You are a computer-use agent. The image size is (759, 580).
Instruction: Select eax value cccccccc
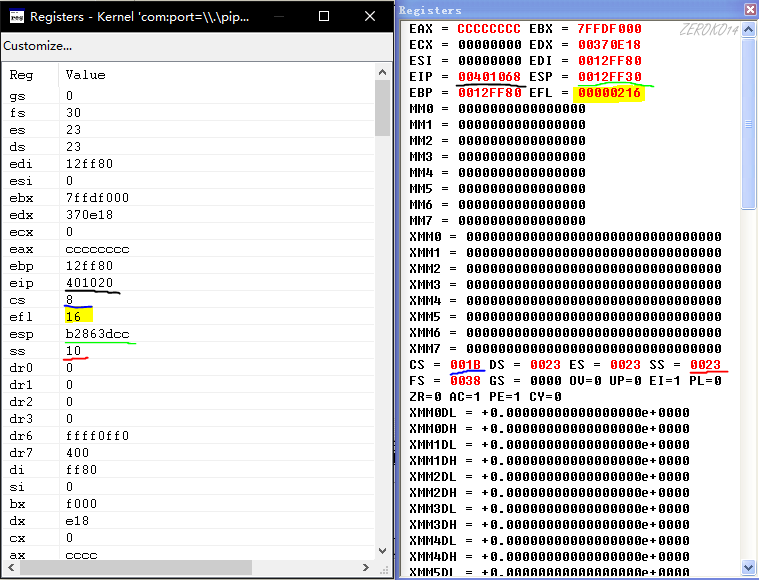(x=97, y=249)
